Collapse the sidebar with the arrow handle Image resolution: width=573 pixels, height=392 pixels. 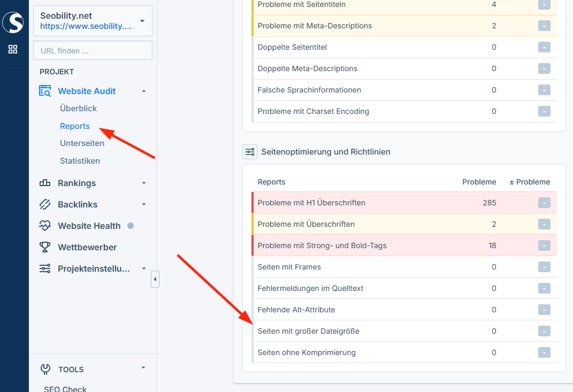pos(155,279)
